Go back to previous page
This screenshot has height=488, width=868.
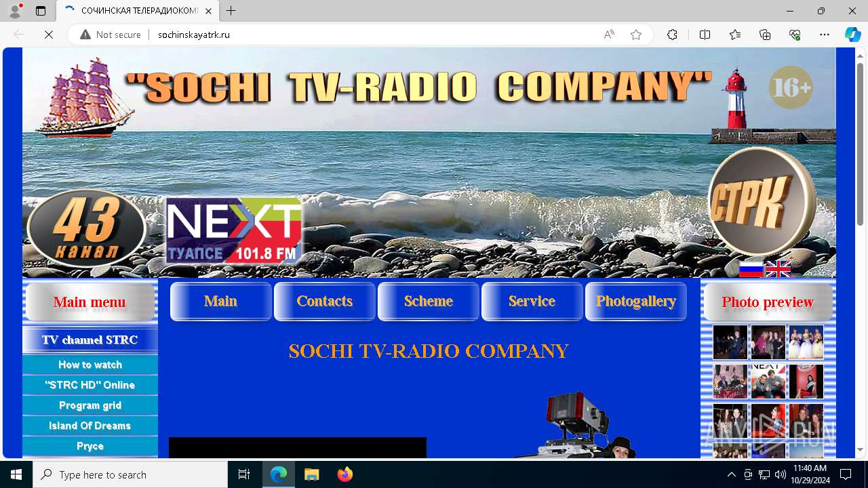19,35
